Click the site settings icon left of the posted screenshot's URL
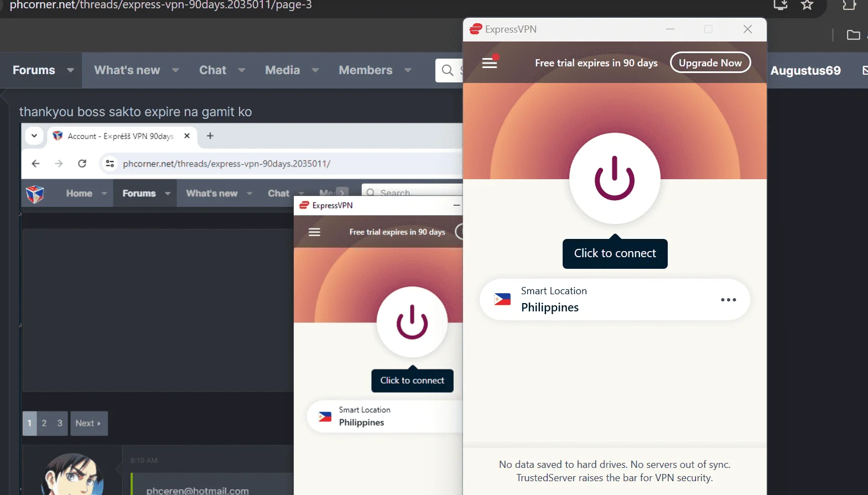 [x=110, y=164]
